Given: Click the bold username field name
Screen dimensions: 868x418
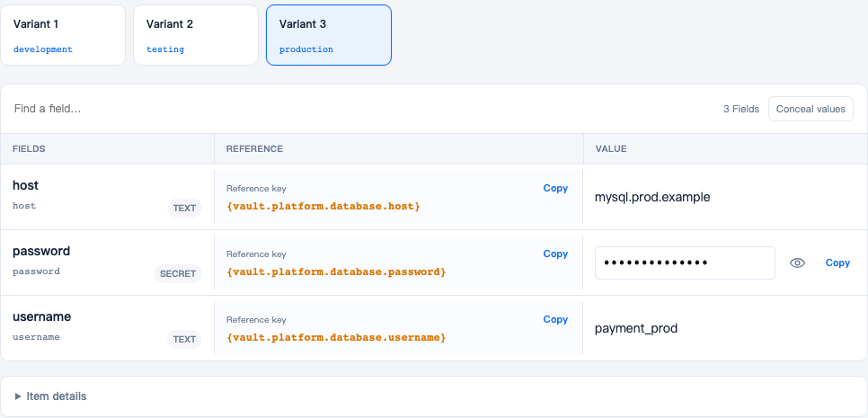Looking at the screenshot, I should [42, 316].
